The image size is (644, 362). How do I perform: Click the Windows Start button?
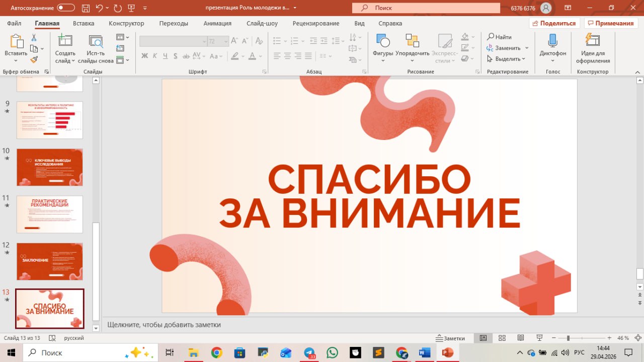pos(11,352)
